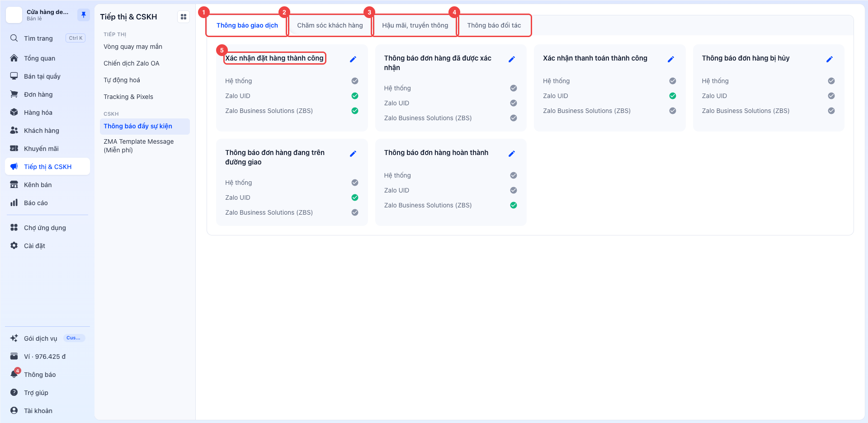Toggle ZBS for Xác nhận đặt hàng thành công
Image resolution: width=868 pixels, height=423 pixels.
[x=355, y=111]
